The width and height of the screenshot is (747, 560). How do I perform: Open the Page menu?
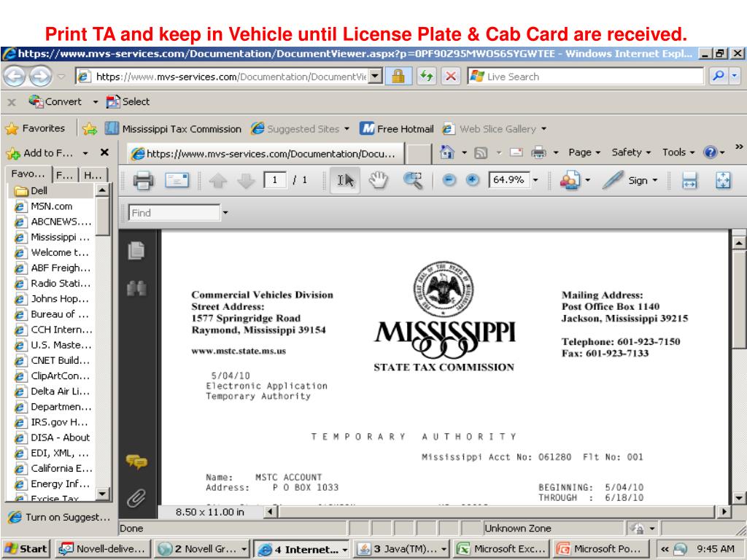(x=584, y=152)
